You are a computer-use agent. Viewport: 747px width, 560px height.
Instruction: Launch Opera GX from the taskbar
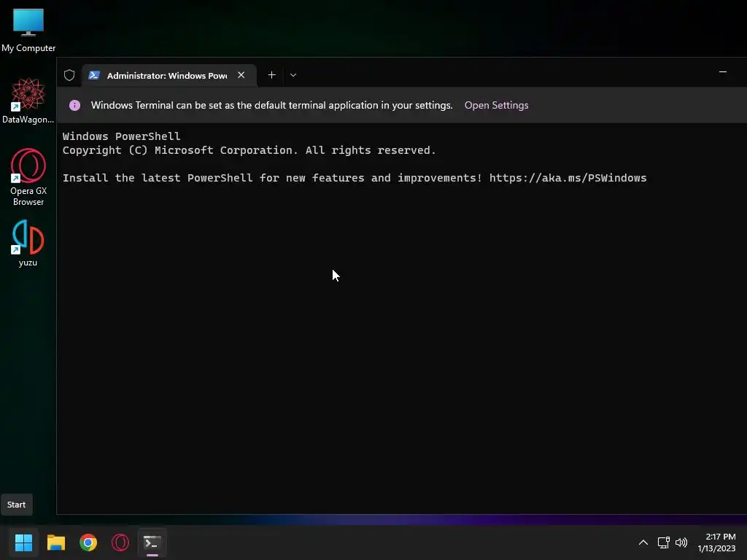(120, 542)
